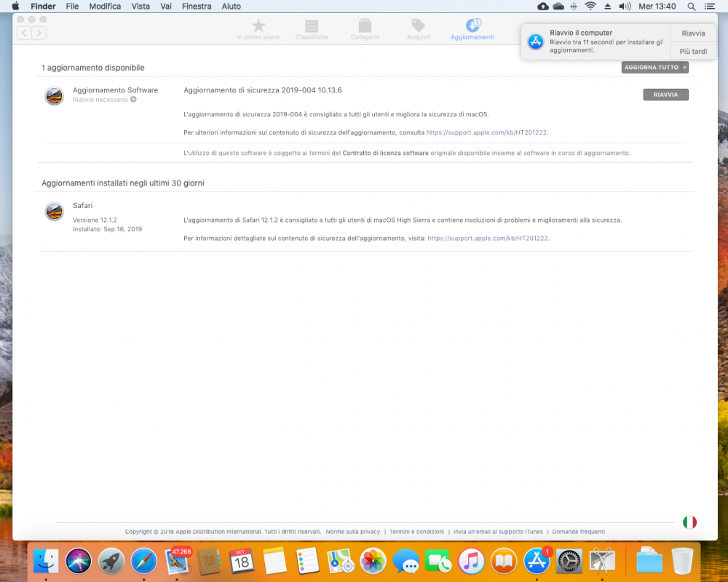
Task: Open Notification Center icon
Action: (x=709, y=6)
